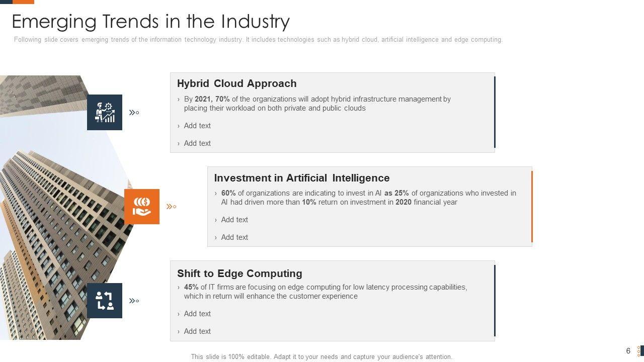Click first Add text under Artificial Intelligence

click(234, 220)
